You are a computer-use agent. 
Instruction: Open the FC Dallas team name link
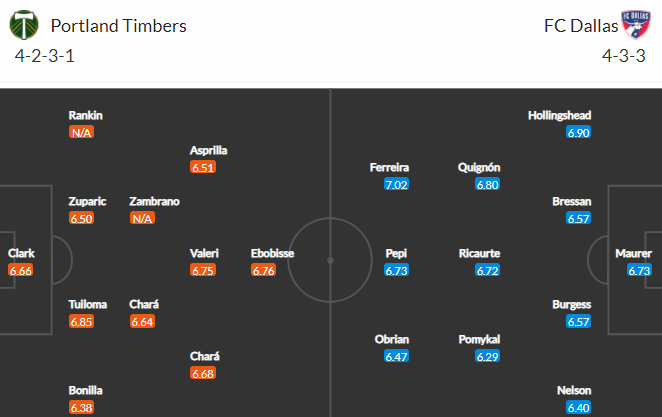(581, 26)
